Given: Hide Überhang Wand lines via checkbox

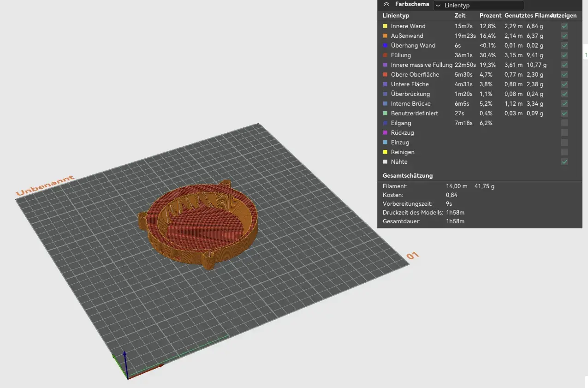Looking at the screenshot, I should coord(564,46).
